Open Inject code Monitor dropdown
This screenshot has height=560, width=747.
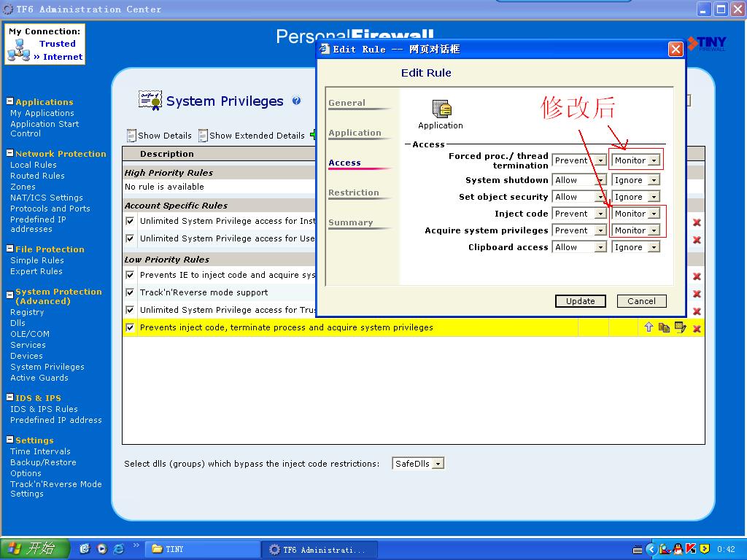[x=635, y=214]
